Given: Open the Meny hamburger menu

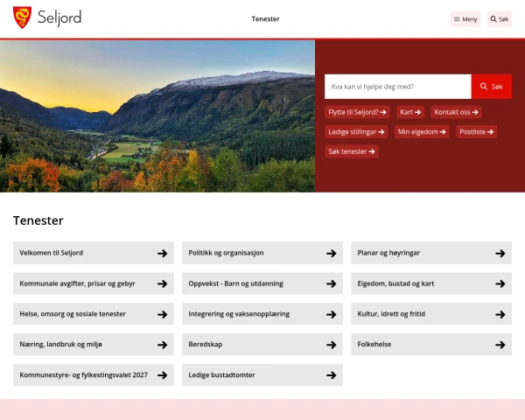Looking at the screenshot, I should [465, 19].
